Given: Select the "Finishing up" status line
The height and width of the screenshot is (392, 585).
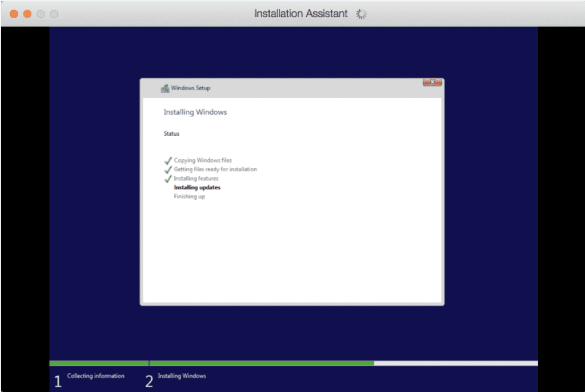Looking at the screenshot, I should pyautogui.click(x=189, y=196).
